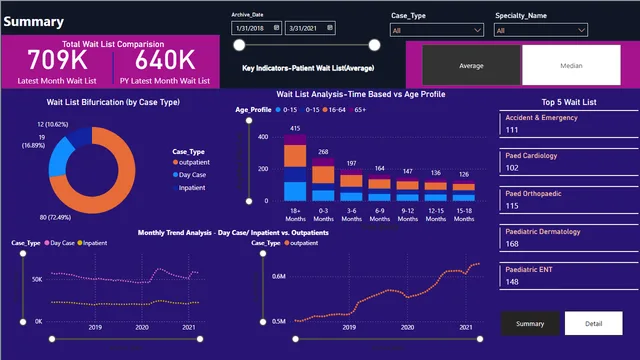The width and height of the screenshot is (640, 360).
Task: Grab bottom handle of outpatient trend vertical slider
Action: pos(263,322)
